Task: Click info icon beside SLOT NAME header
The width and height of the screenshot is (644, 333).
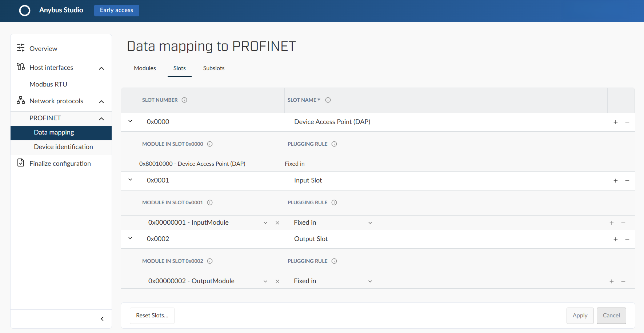Action: tap(328, 100)
